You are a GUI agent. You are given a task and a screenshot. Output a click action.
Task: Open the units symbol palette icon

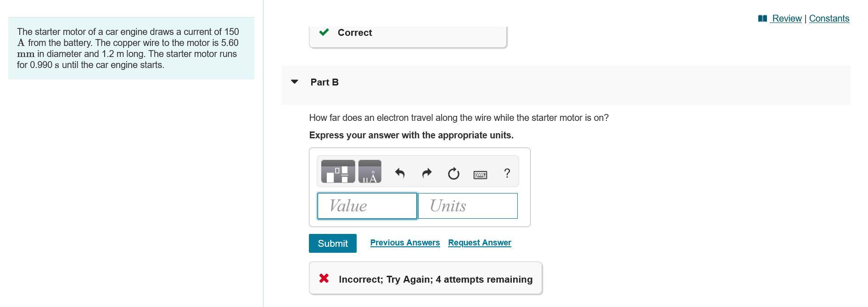[370, 172]
